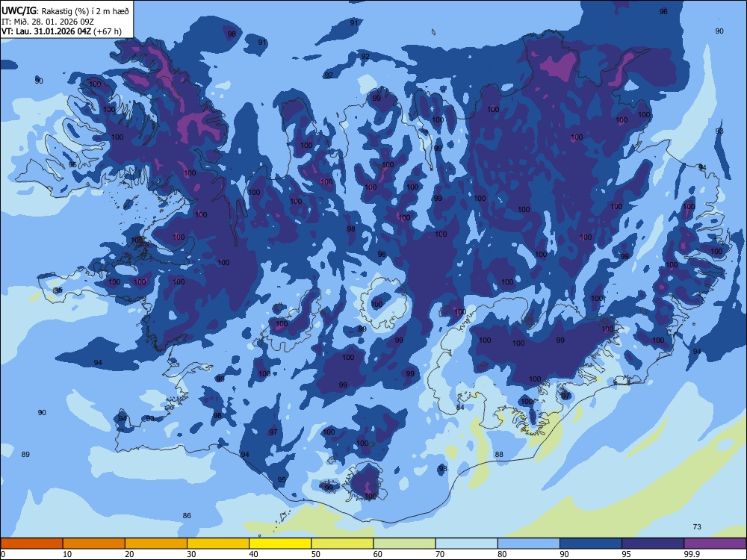Image resolution: width=747 pixels, height=560 pixels.
Task: Click the '30' label on the legend scale
Action: coord(191,554)
